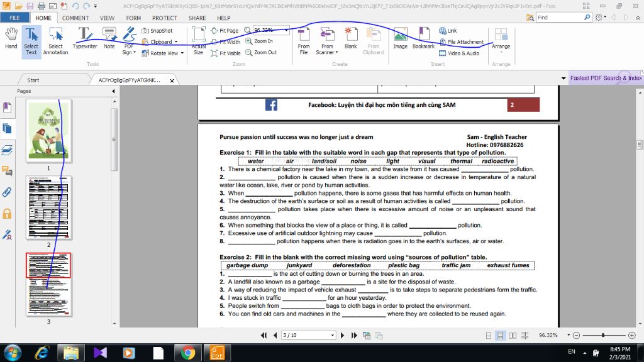This screenshot has height=362, width=644.
Task: Insert an Image
Action: [x=401, y=38]
